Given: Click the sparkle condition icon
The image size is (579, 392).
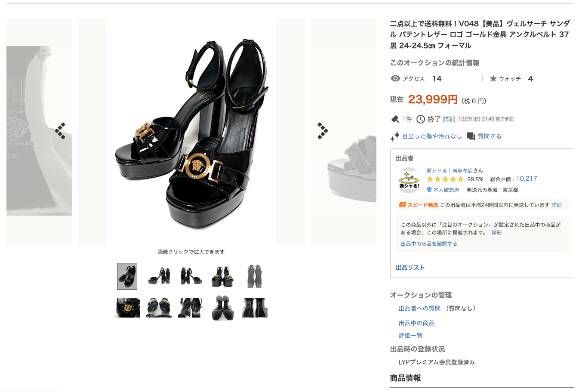Looking at the screenshot, I should [x=395, y=136].
